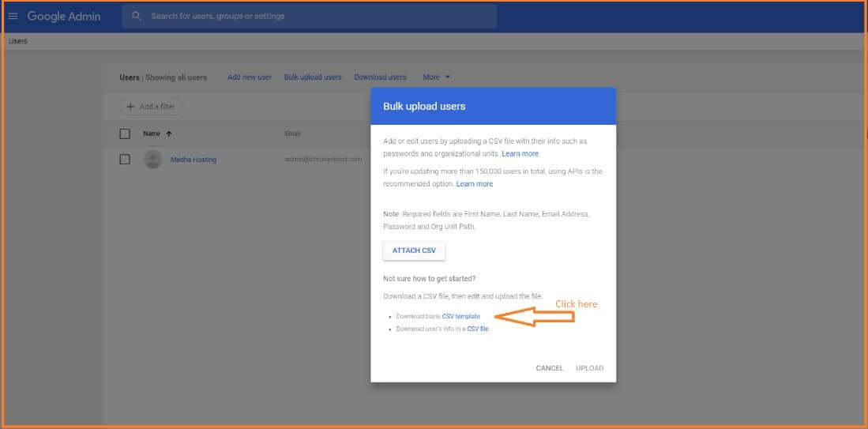Toggle the select-all users checkbox
868x429 pixels.
pyautogui.click(x=125, y=134)
